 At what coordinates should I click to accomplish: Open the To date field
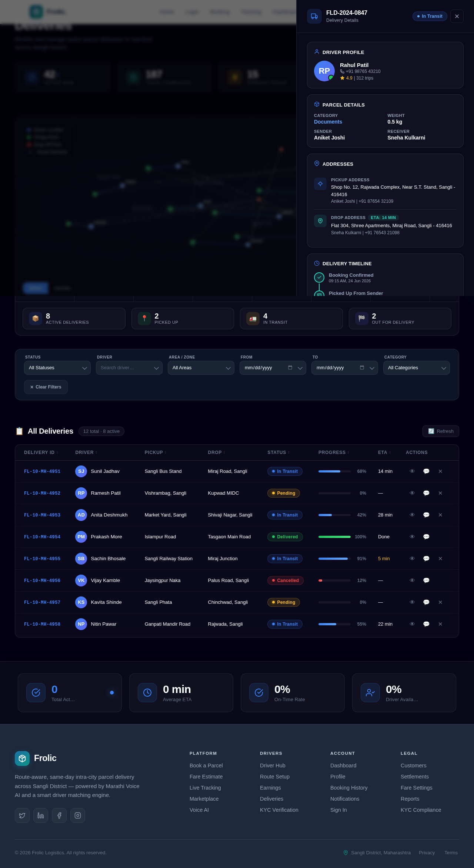[345, 368]
